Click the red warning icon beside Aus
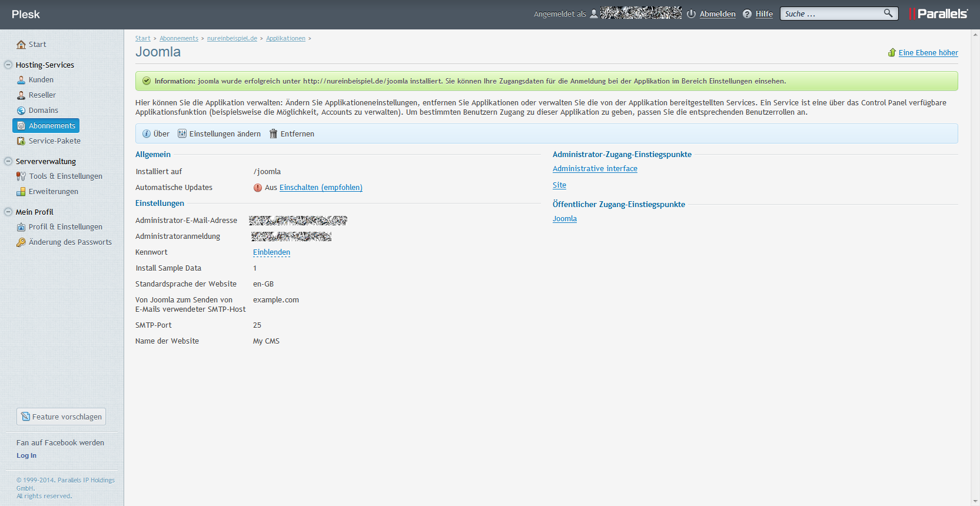The width and height of the screenshot is (980, 506). 258,188
